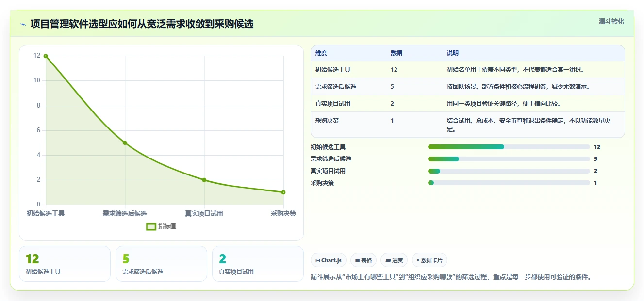Click the 进度 tag chip
644x301 pixels.
[394, 260]
